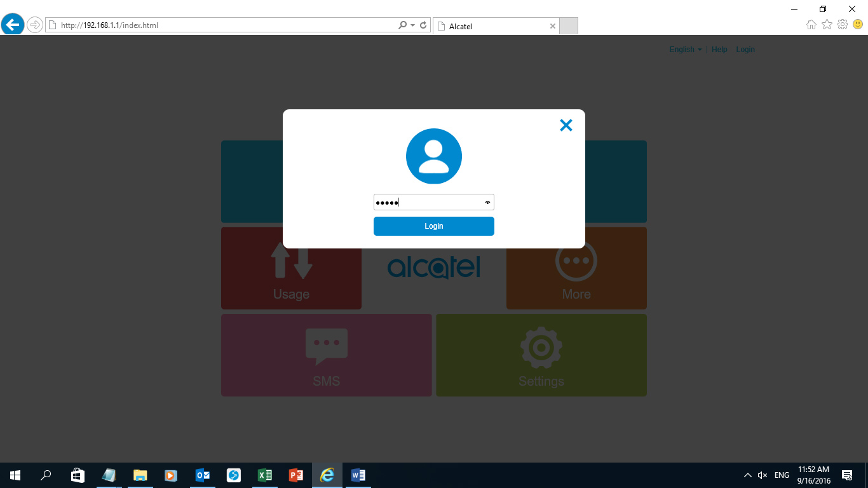Open the More tile
This screenshot has height=488, width=868.
pyautogui.click(x=576, y=268)
